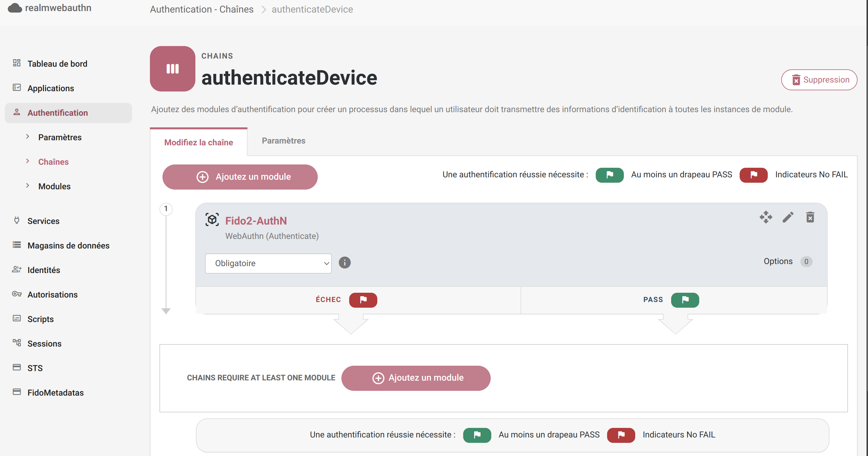
Task: Click the FidoMetadatas card icon
Action: 17,392
